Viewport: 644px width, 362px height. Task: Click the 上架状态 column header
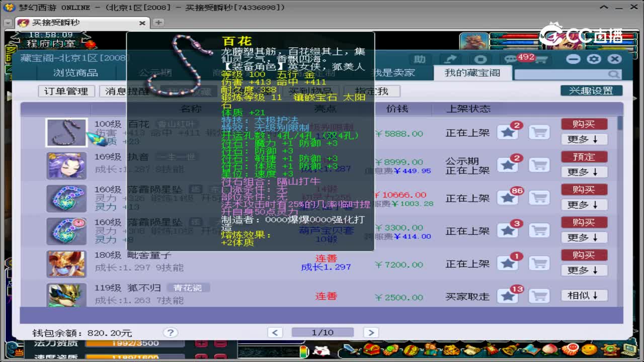(468, 109)
